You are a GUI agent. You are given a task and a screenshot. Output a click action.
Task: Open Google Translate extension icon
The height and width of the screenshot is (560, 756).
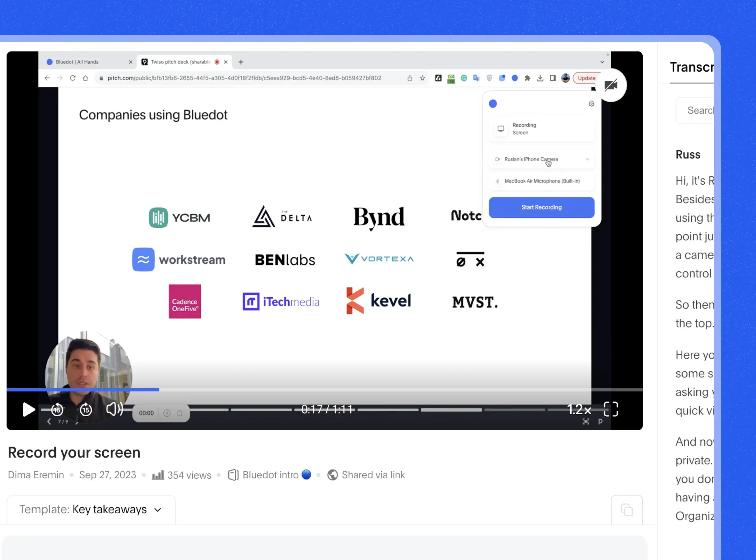tap(476, 78)
